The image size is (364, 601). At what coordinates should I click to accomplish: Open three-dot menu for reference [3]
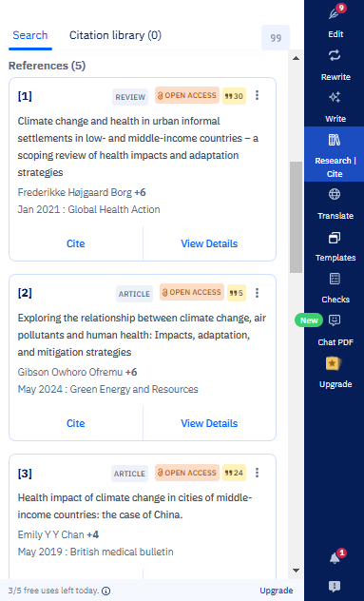(x=258, y=473)
